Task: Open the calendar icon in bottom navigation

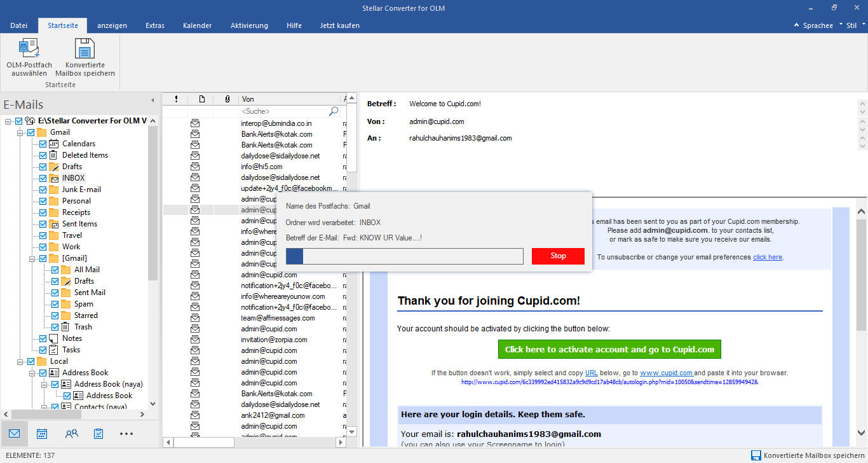Action: coord(42,434)
